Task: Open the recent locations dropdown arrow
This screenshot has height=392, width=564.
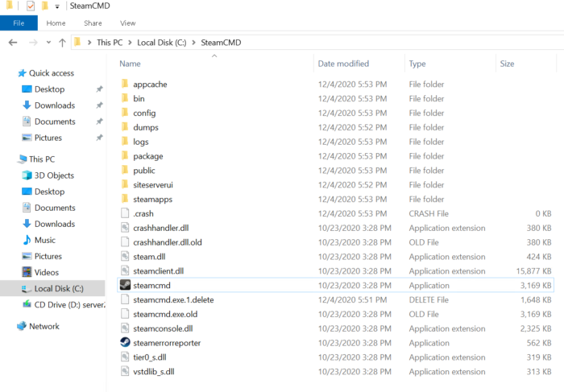Action: [48, 43]
